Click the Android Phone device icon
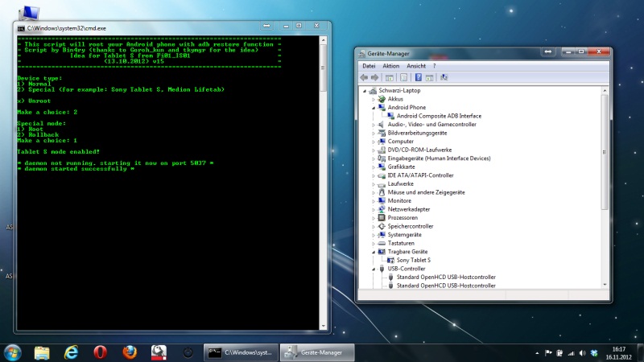644x362 pixels. [x=382, y=108]
